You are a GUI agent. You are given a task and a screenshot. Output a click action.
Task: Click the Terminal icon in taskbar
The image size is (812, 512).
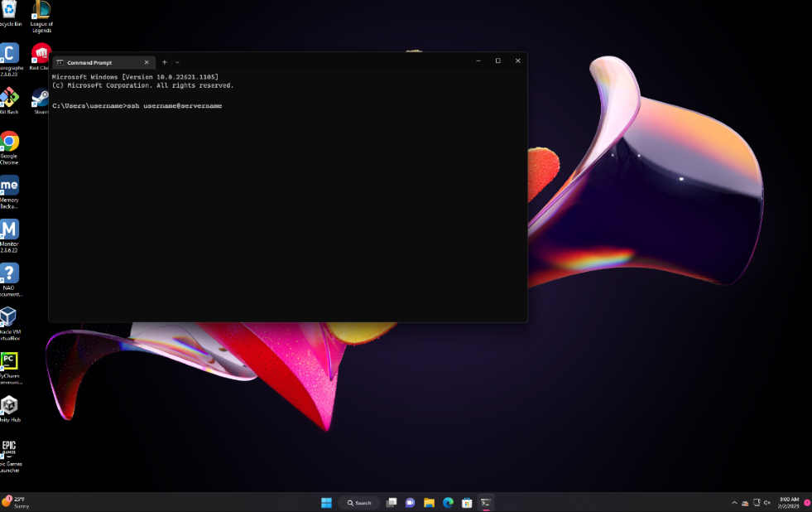[x=485, y=503]
